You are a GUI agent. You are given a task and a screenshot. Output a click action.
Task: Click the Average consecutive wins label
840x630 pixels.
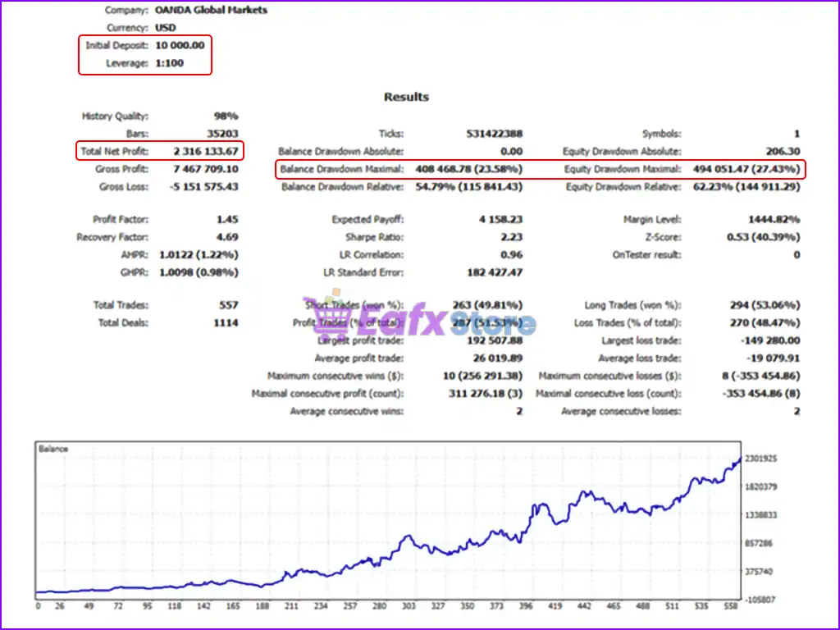pyautogui.click(x=347, y=412)
